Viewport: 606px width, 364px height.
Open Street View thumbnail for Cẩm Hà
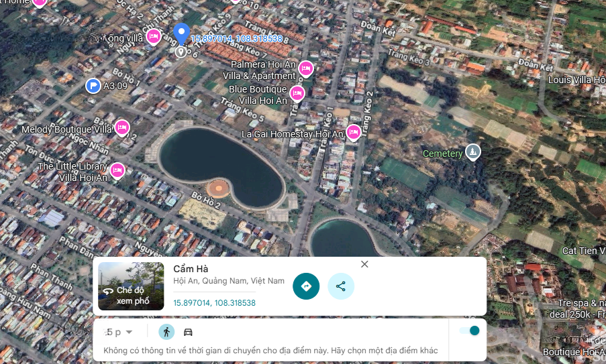point(131,286)
